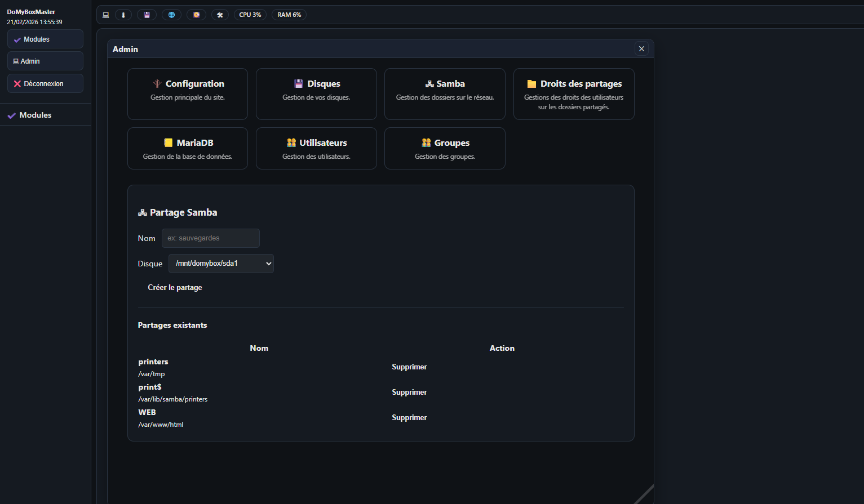Open the Configuration admin card
Image resolution: width=864 pixels, height=504 pixels.
[x=187, y=93]
